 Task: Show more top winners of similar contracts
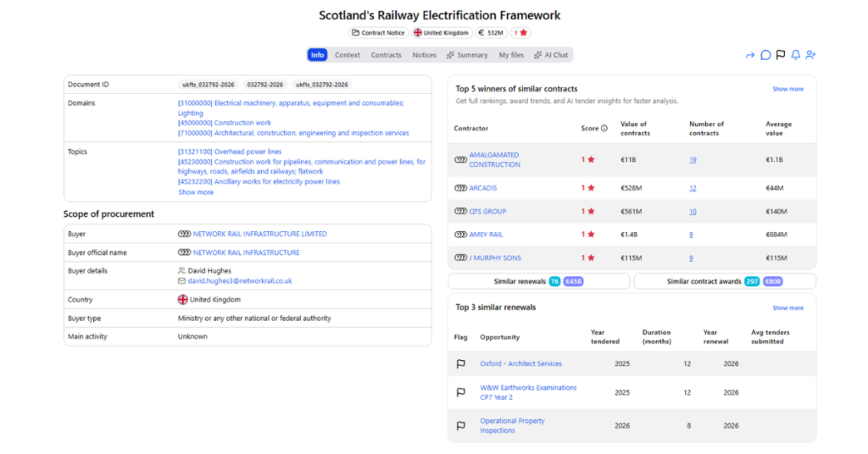click(x=787, y=89)
